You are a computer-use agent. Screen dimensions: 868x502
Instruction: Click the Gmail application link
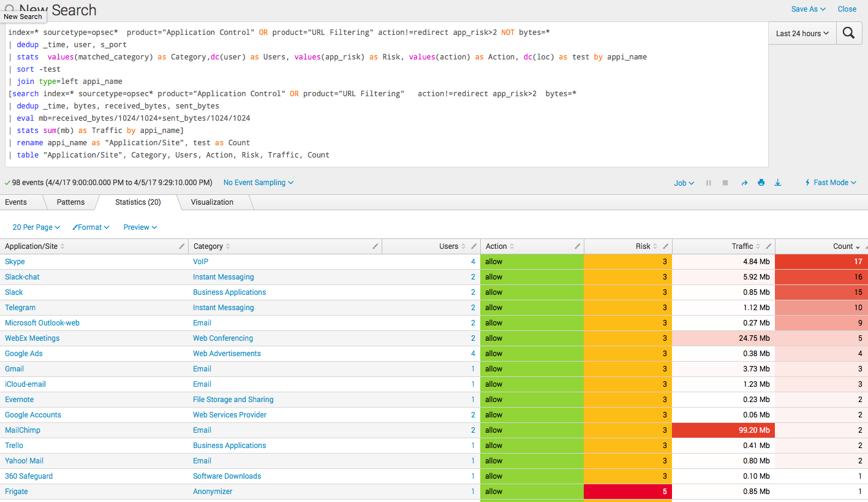(14, 369)
